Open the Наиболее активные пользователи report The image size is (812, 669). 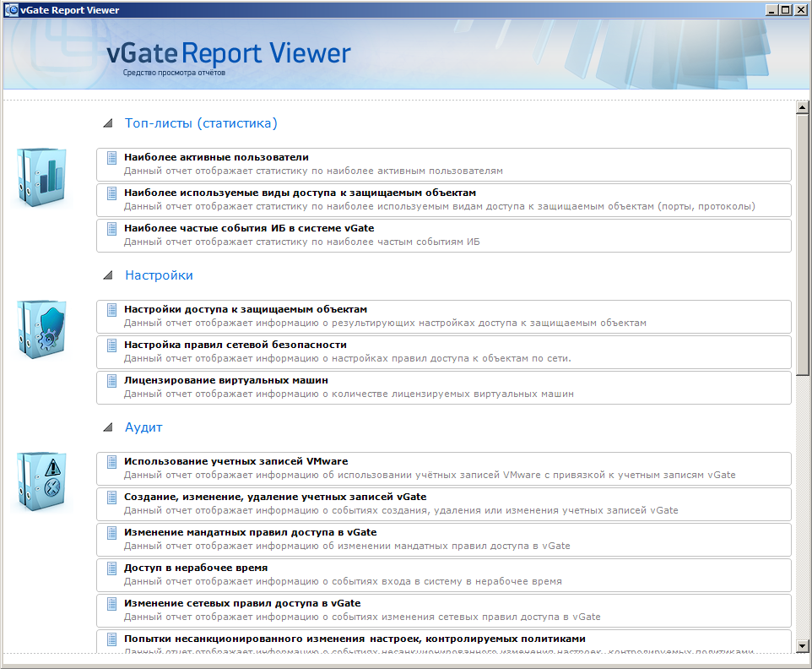click(444, 165)
